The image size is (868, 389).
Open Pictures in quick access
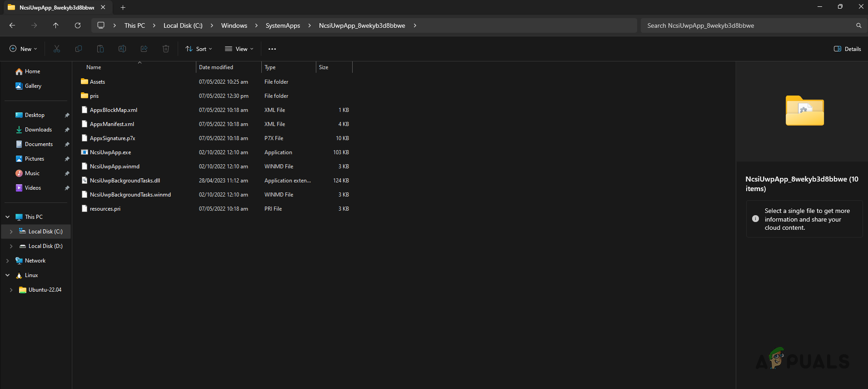click(30, 159)
